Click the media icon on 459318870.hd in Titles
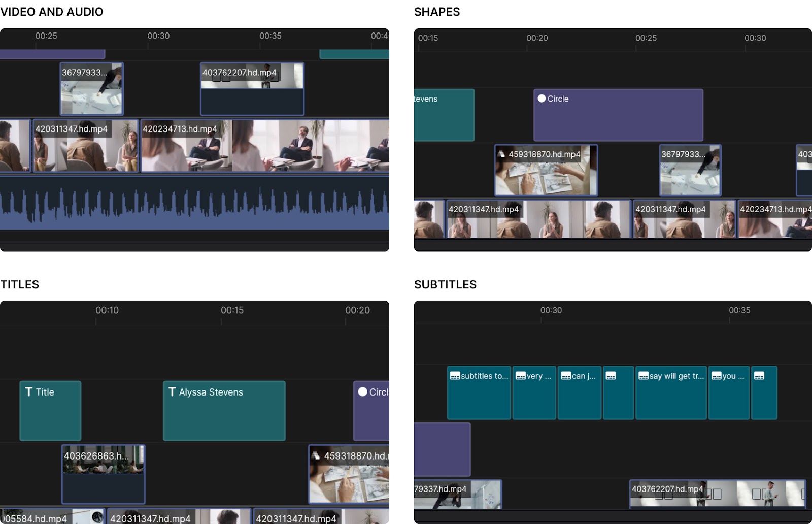 click(316, 456)
